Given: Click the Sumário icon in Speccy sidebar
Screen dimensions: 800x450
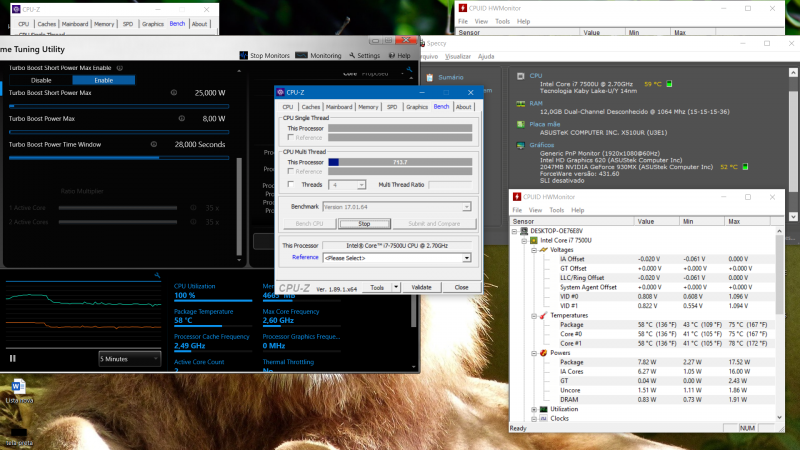Looking at the screenshot, I should pos(430,78).
